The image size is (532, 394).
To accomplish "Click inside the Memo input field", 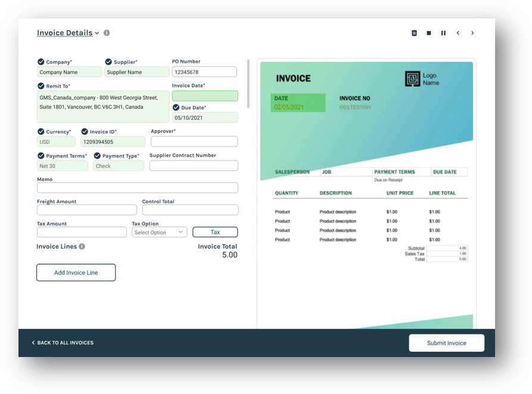I will (x=138, y=187).
